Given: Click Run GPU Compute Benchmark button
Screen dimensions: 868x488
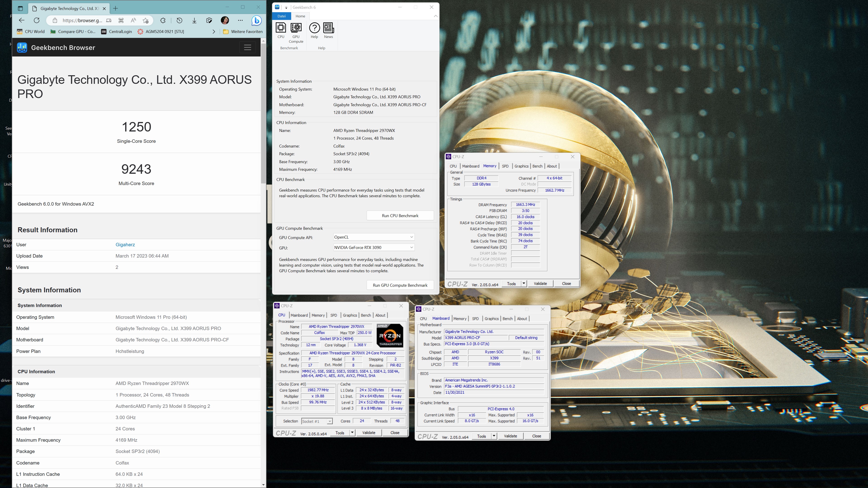Looking at the screenshot, I should pos(400,285).
